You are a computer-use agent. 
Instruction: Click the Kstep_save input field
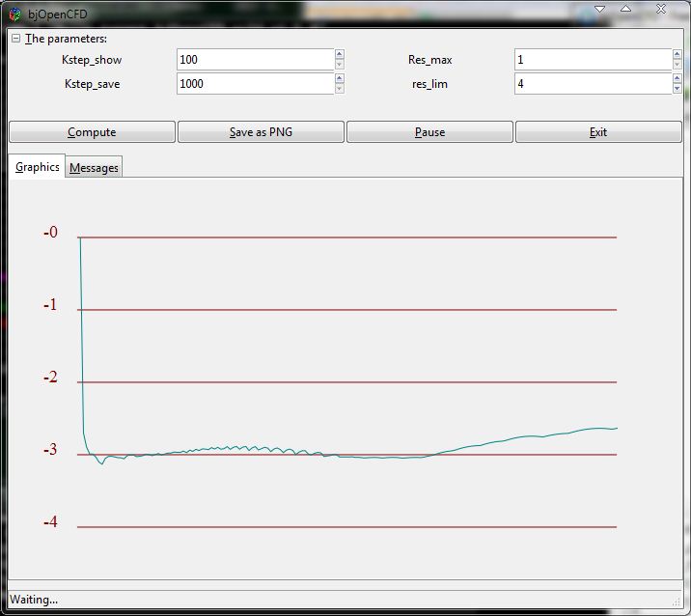pyautogui.click(x=255, y=84)
